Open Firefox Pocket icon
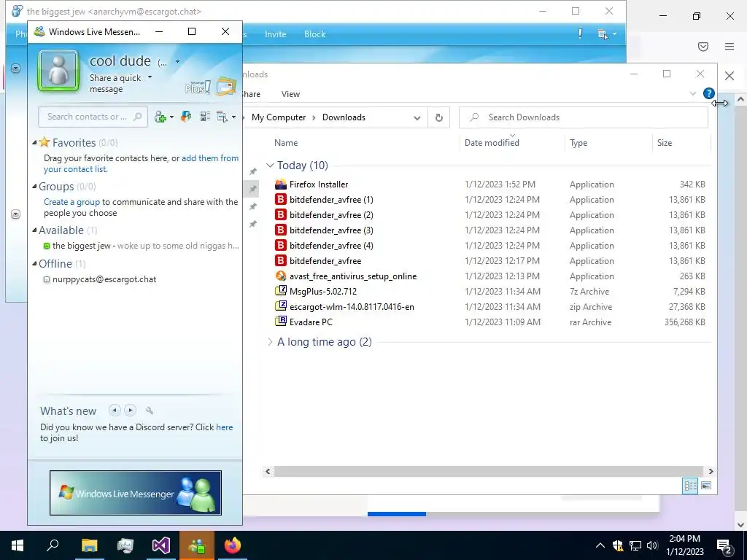Screen dimensions: 747x560 pyautogui.click(x=703, y=46)
